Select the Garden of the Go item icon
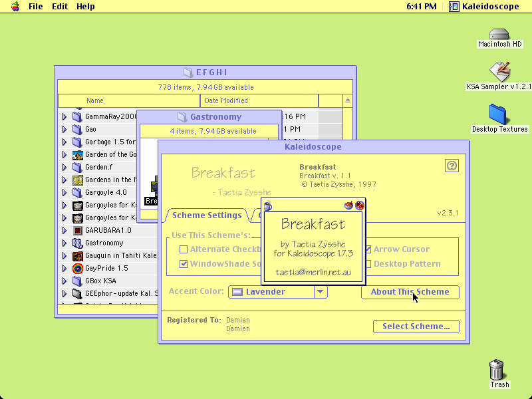 78,155
